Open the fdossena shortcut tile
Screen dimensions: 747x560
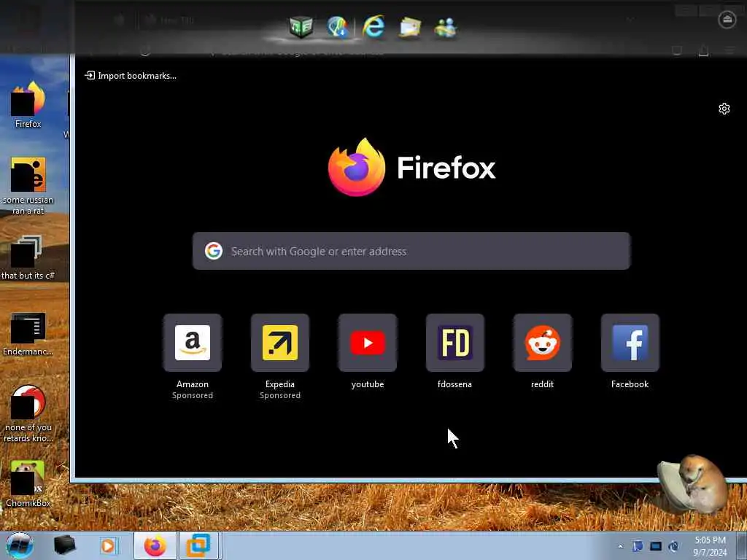coord(455,343)
